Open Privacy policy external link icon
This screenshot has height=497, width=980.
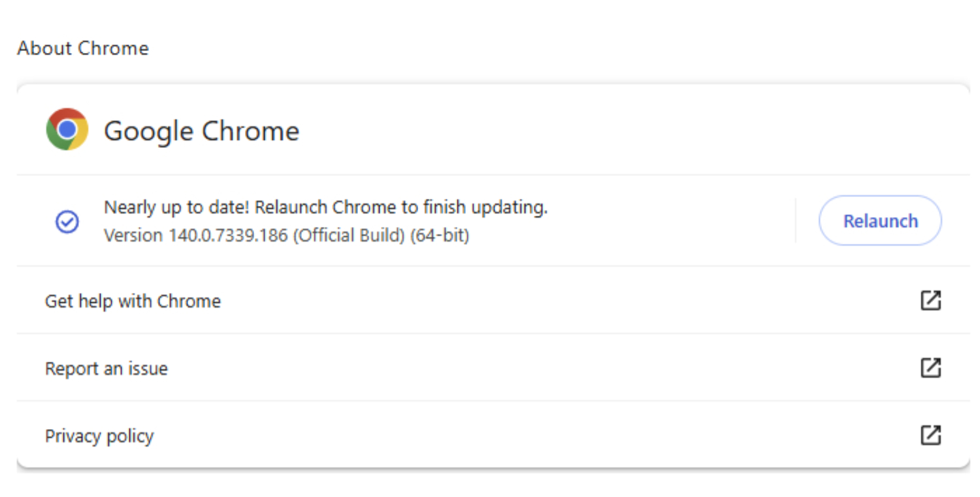(930, 436)
